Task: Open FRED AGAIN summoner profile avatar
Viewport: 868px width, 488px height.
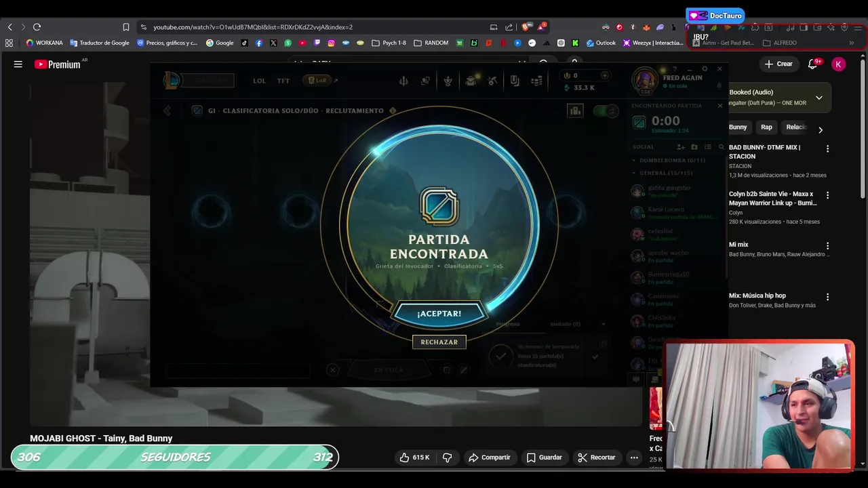Action: pyautogui.click(x=645, y=80)
